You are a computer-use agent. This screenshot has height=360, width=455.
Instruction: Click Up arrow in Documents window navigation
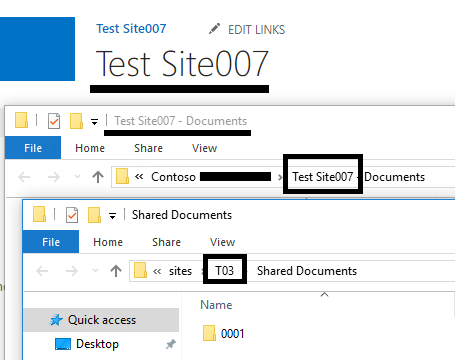click(98, 177)
